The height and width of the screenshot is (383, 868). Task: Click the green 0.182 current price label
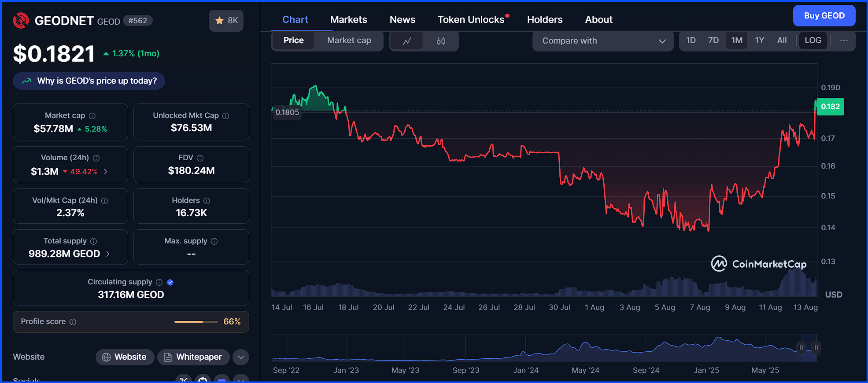[x=831, y=107]
